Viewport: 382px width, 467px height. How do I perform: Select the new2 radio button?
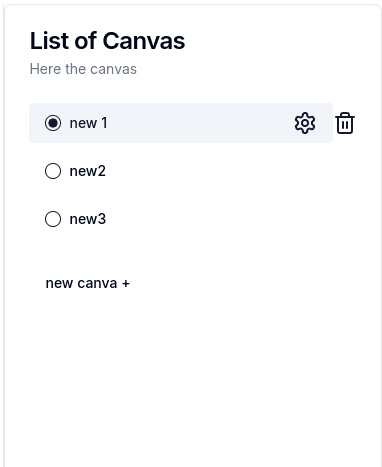click(x=53, y=171)
